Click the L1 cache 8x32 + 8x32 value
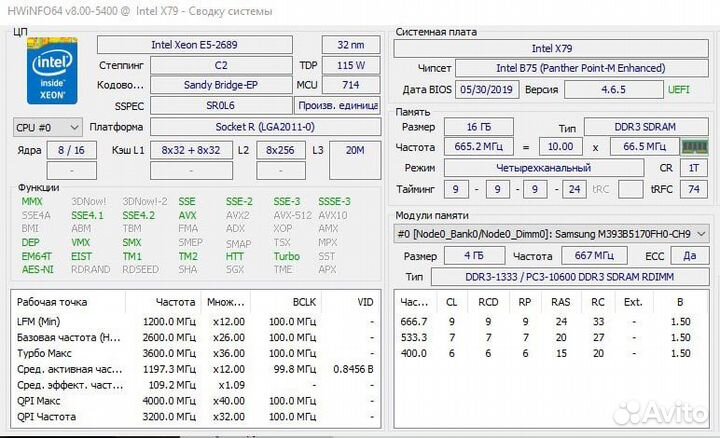 pos(191,150)
